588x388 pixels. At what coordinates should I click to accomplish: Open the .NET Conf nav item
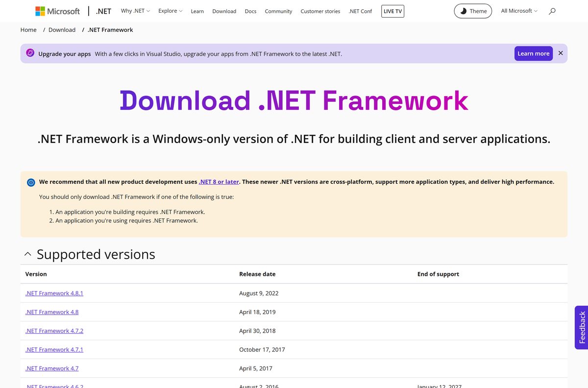pyautogui.click(x=360, y=11)
